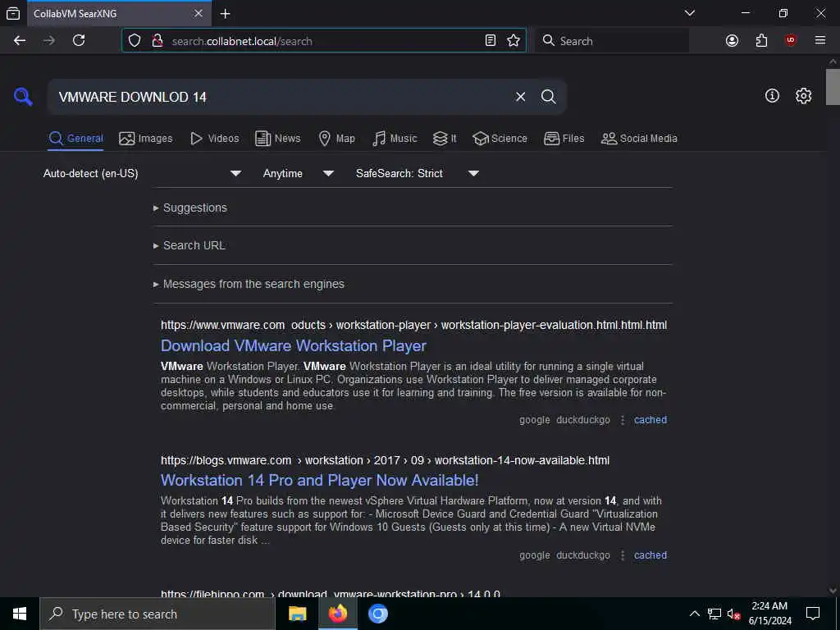Open File Explorer from the taskbar

(297, 614)
